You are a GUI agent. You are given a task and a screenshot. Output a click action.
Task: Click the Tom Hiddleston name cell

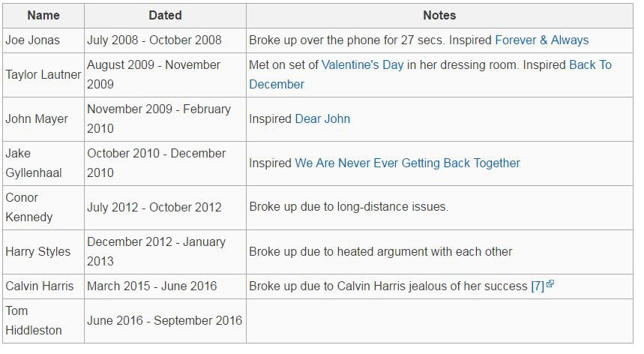click(34, 321)
